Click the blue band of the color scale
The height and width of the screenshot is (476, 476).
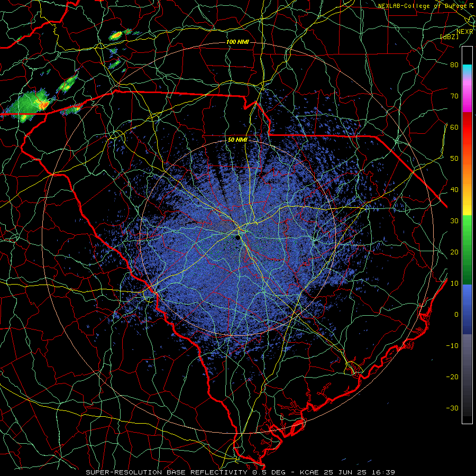[x=467, y=309]
